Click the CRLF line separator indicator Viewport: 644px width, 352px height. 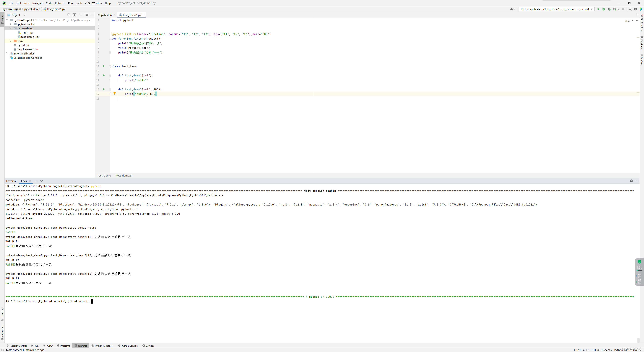coord(586,350)
